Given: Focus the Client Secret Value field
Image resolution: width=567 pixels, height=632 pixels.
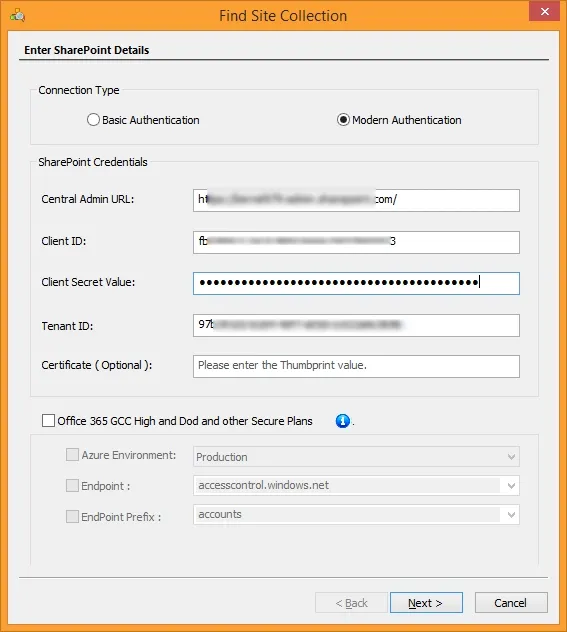Looking at the screenshot, I should [356, 283].
